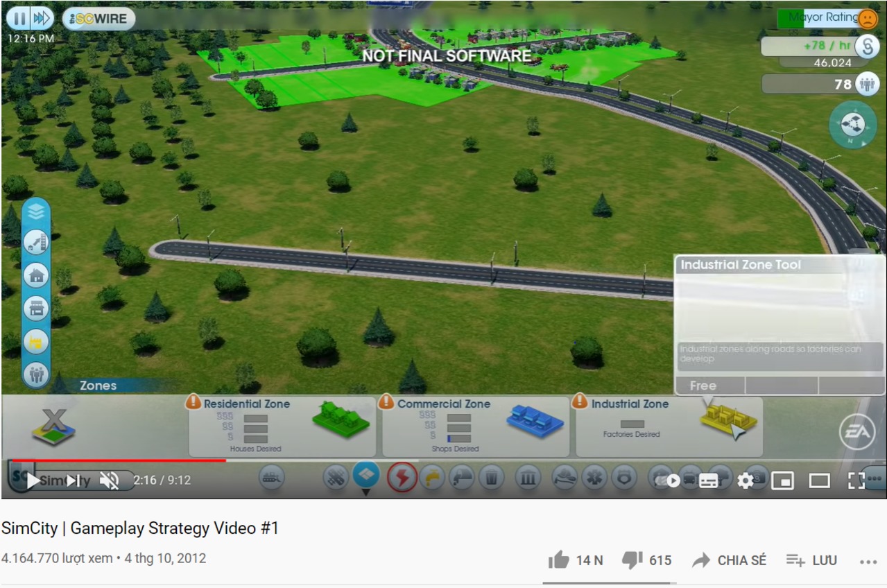Select the yellow industrial factory map icon
This screenshot has height=588, width=887.
[x=36, y=342]
